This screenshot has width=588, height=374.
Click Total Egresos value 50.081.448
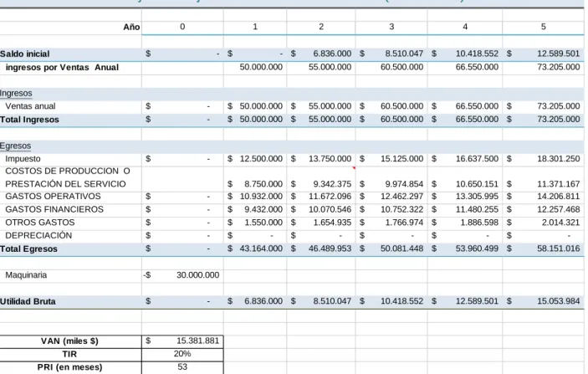click(x=401, y=248)
